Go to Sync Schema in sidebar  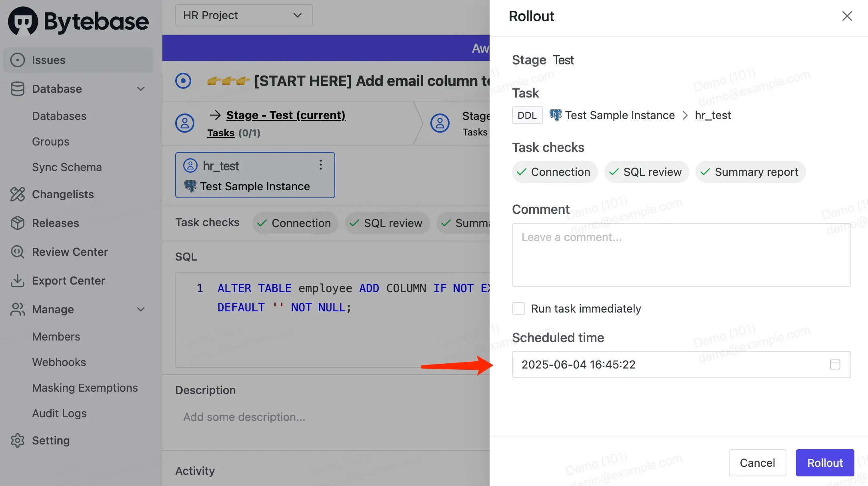click(x=67, y=167)
